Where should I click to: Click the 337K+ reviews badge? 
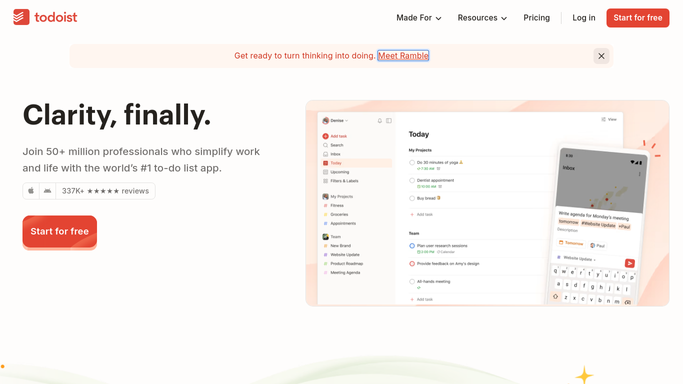[x=105, y=191]
